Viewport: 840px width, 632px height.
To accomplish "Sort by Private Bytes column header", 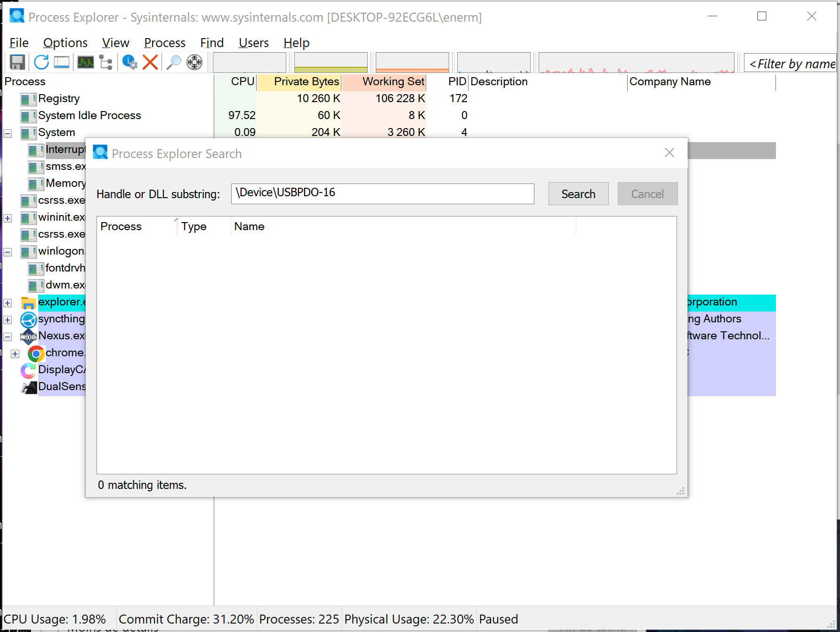I will [x=299, y=82].
